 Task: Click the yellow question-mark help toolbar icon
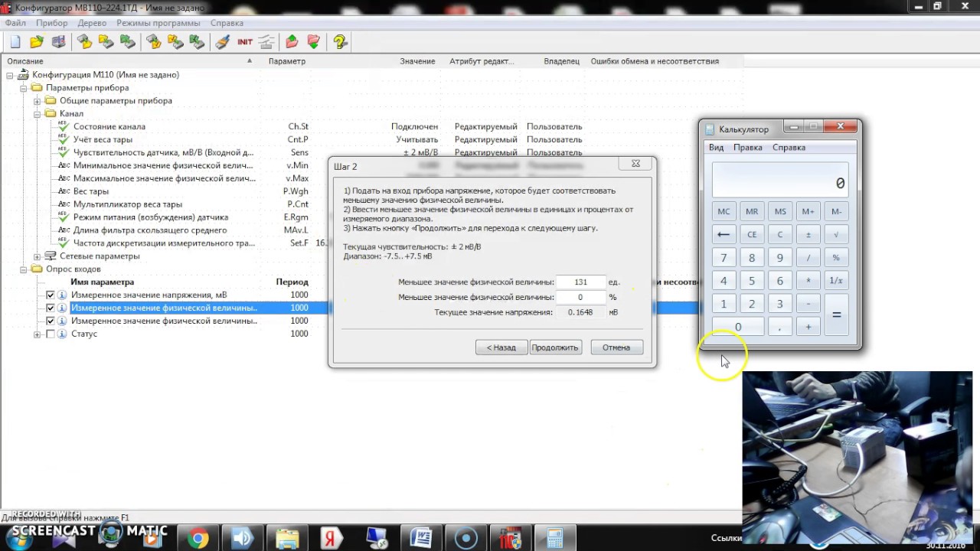click(340, 42)
